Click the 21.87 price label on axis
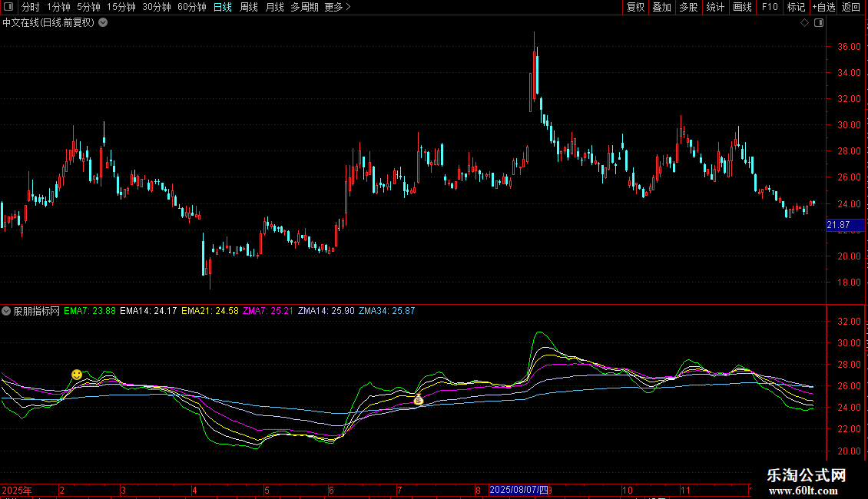 pos(838,225)
